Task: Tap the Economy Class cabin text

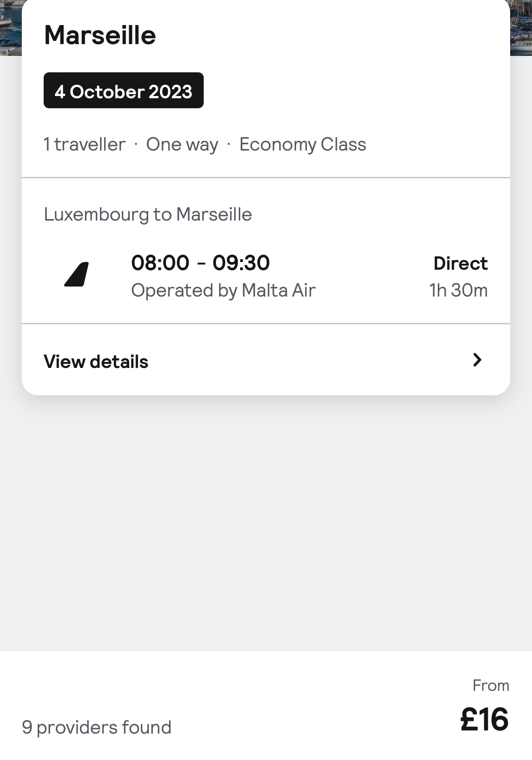Action: coord(303,144)
